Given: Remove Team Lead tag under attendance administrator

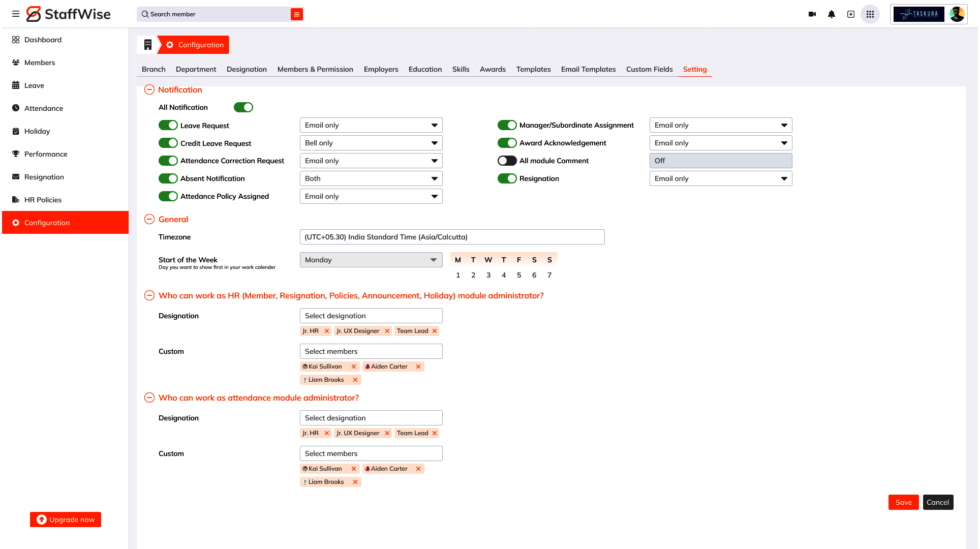Looking at the screenshot, I should [x=435, y=433].
